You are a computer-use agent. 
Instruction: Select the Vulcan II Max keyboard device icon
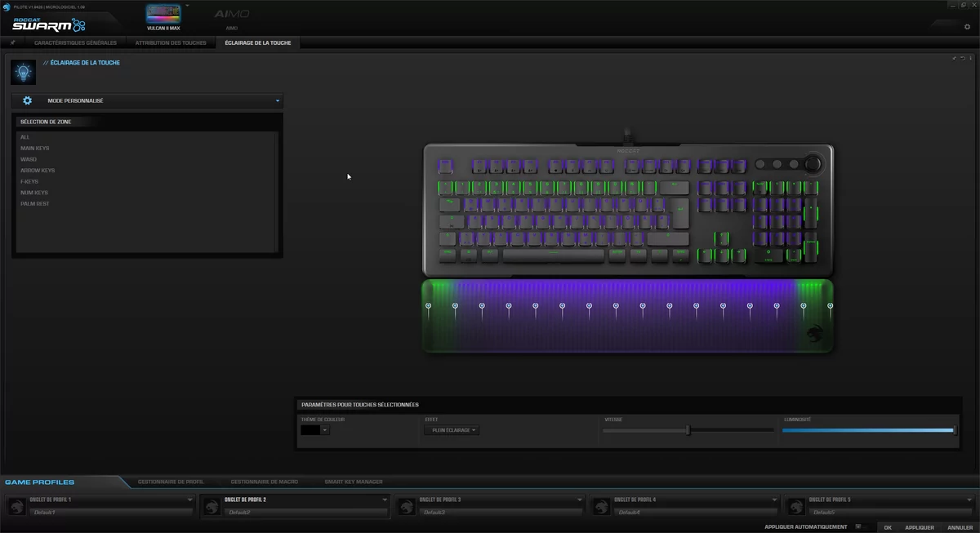click(x=163, y=14)
